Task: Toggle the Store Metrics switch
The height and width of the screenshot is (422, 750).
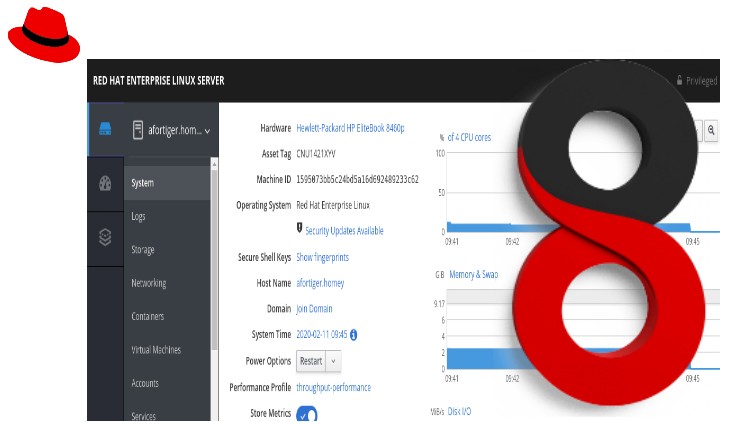Action: 307,414
